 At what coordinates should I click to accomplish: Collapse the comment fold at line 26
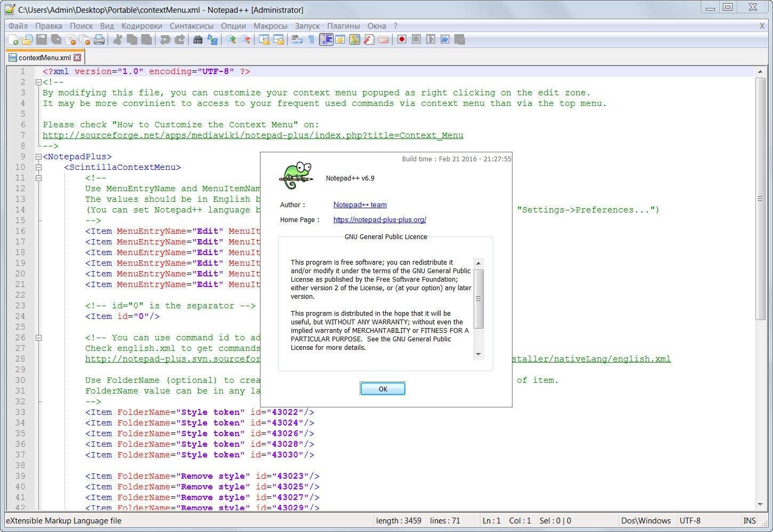pos(38,338)
